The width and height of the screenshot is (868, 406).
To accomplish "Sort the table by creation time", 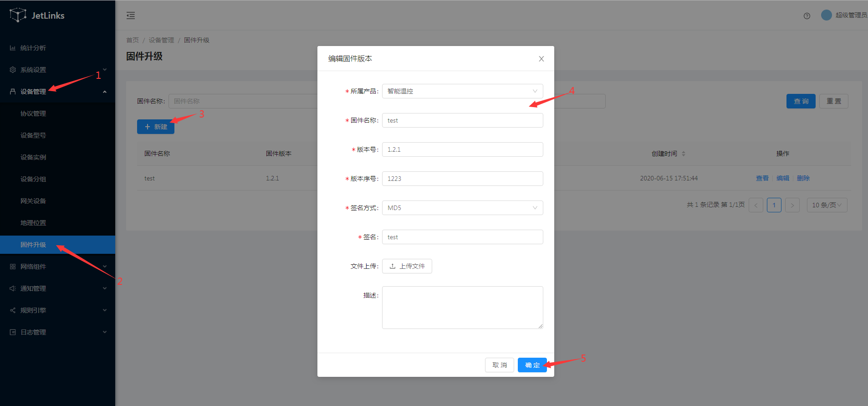I will [683, 154].
